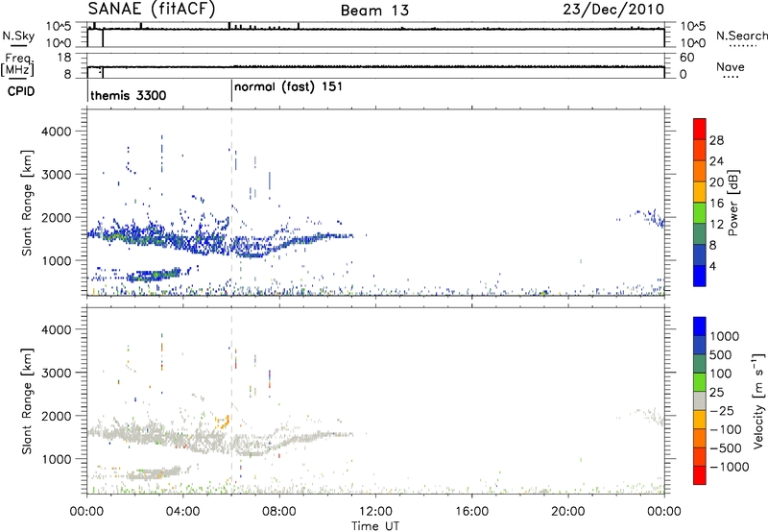The image size is (768, 532).
Task: Click the Freq. [MHz] label
Action: (x=17, y=64)
